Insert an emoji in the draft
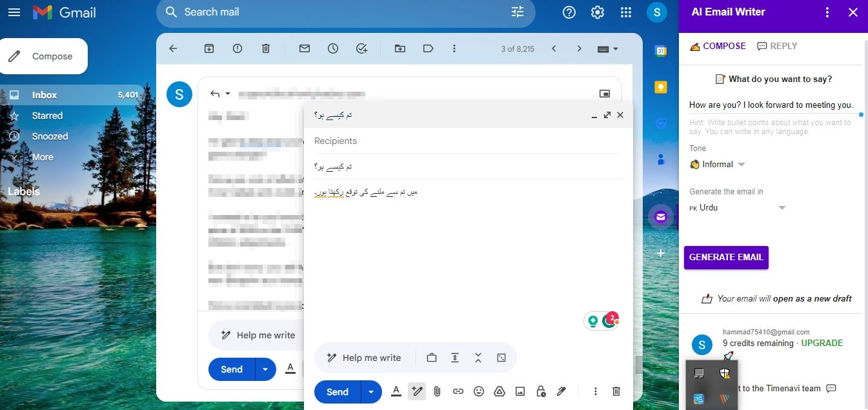The width and height of the screenshot is (868, 410). tap(478, 391)
